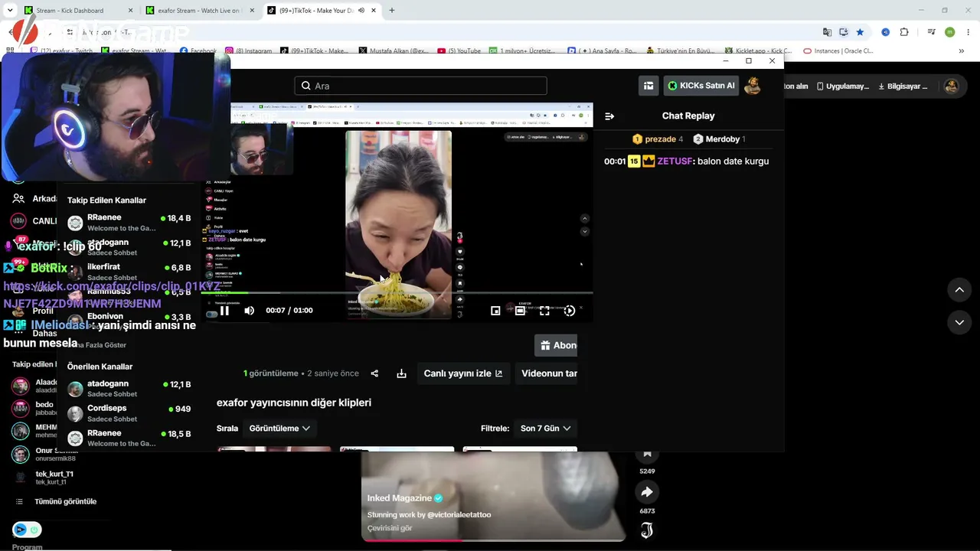Toggle the switch in the bottom-left sidebar
Image resolution: width=980 pixels, height=551 pixels.
pos(27,530)
